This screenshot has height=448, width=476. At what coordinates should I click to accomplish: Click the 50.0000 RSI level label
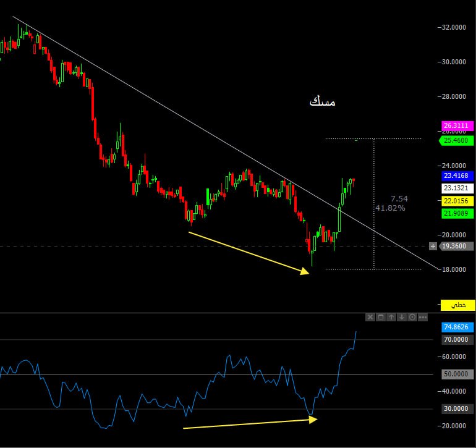click(x=457, y=374)
